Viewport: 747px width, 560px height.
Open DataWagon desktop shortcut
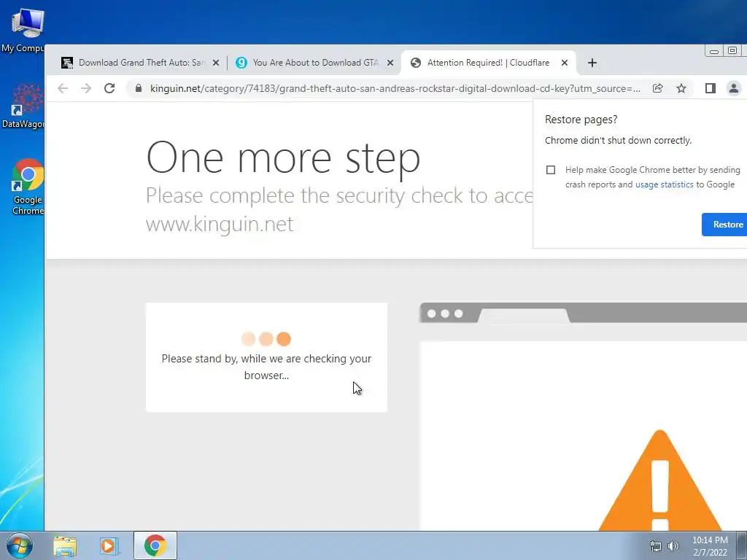23,106
